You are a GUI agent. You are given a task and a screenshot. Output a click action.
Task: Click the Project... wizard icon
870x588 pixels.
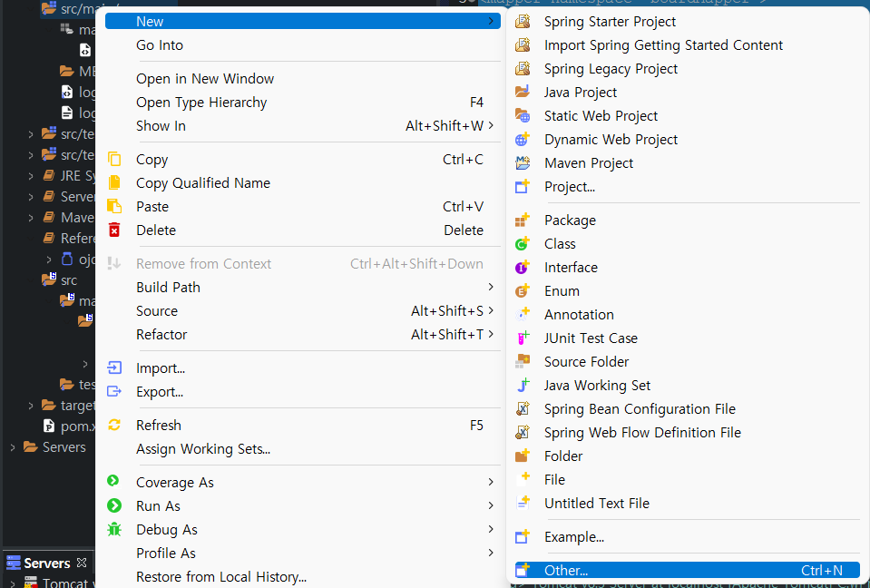pyautogui.click(x=523, y=186)
